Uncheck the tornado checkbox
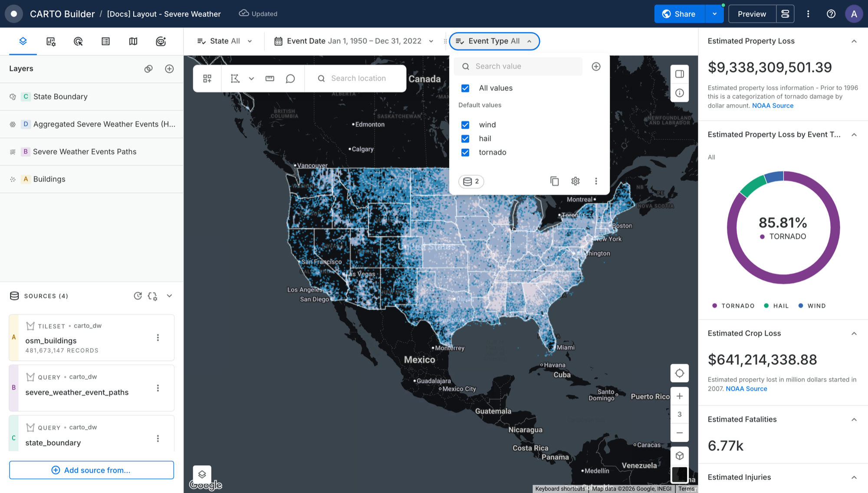This screenshot has height=493, width=868. [465, 153]
